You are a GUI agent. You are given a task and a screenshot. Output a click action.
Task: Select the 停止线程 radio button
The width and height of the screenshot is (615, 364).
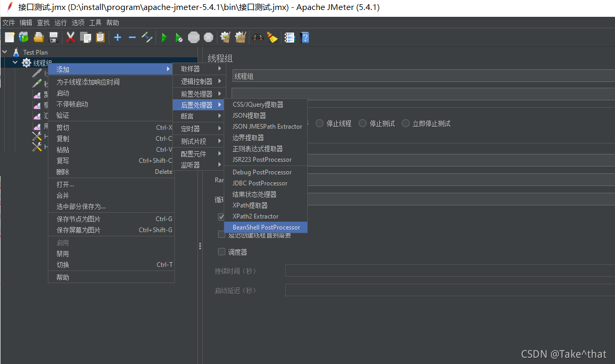click(320, 123)
